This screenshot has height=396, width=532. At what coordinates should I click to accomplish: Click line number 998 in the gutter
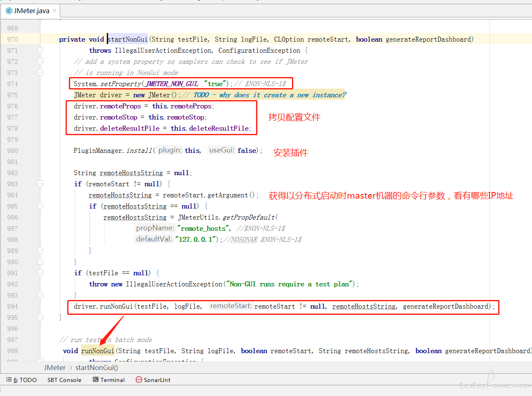[x=12, y=351]
